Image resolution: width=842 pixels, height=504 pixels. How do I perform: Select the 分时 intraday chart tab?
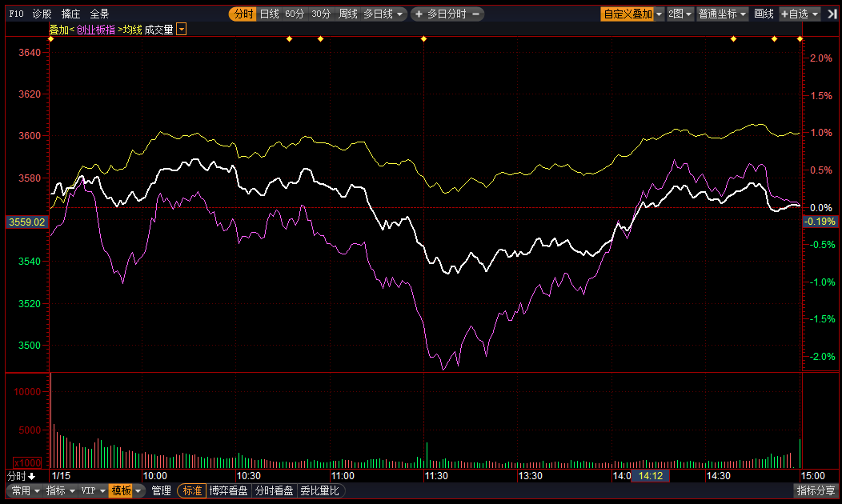coord(243,14)
